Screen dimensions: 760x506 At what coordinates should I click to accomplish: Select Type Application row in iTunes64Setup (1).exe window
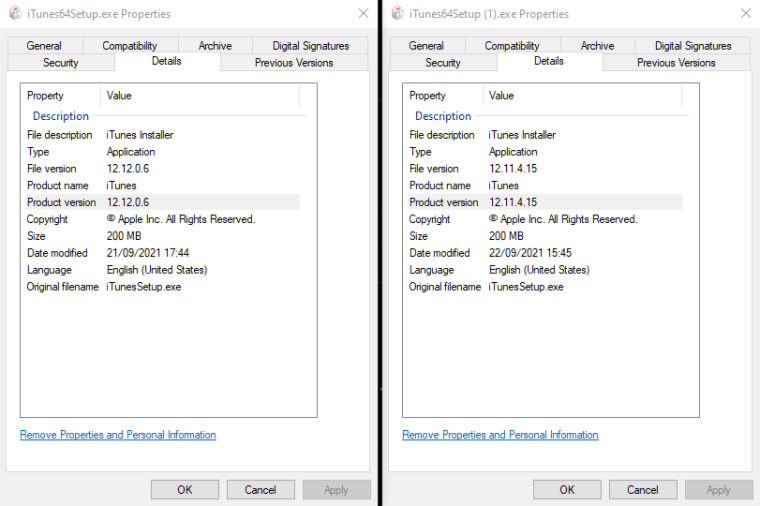[545, 152]
